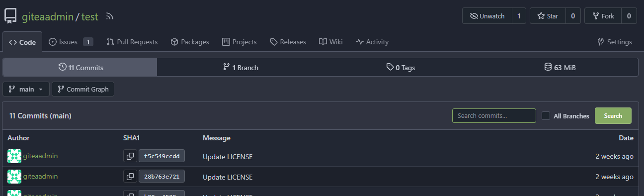Open the RSS feed icon
Image resolution: width=644 pixels, height=196 pixels.
(110, 16)
